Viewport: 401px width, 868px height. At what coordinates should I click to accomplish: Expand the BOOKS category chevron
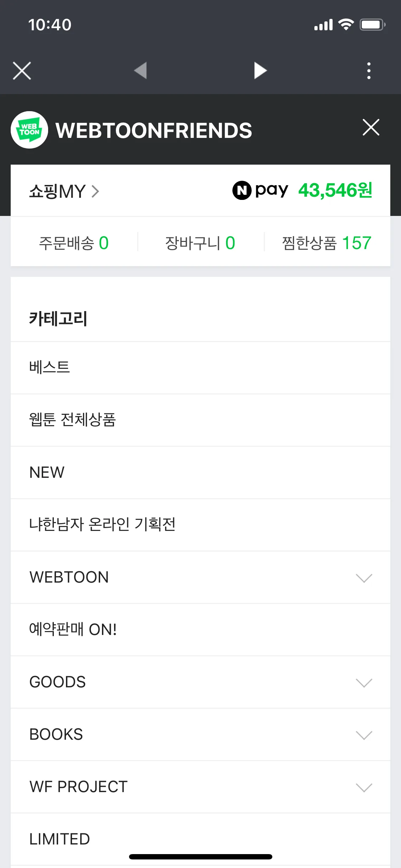pyautogui.click(x=364, y=735)
